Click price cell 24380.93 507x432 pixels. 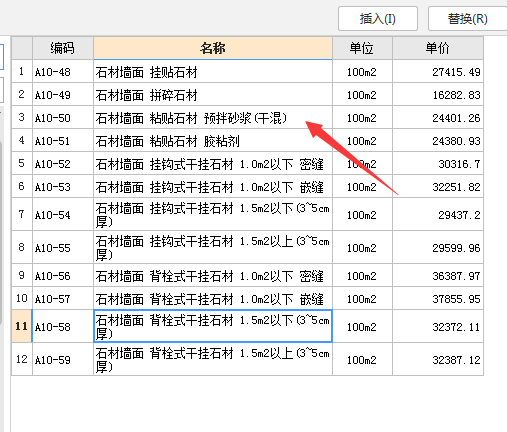point(438,141)
